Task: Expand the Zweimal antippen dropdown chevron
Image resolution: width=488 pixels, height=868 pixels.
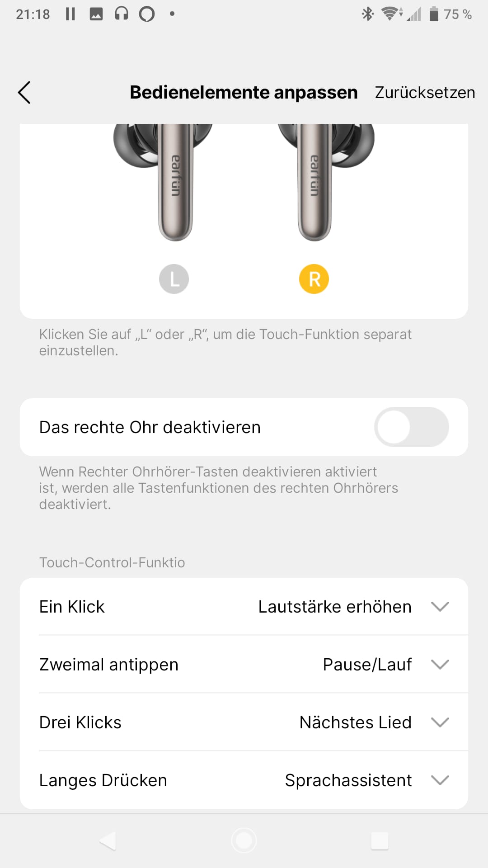Action: (x=440, y=665)
